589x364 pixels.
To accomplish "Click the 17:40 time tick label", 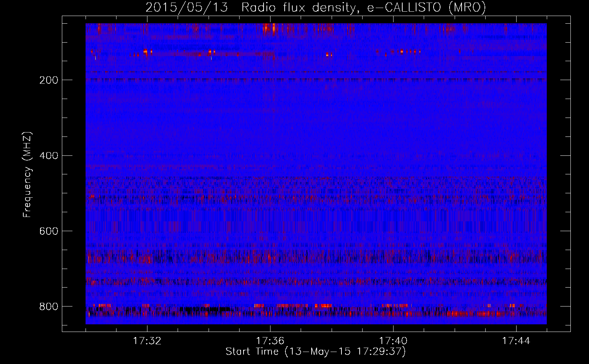I will point(393,341).
